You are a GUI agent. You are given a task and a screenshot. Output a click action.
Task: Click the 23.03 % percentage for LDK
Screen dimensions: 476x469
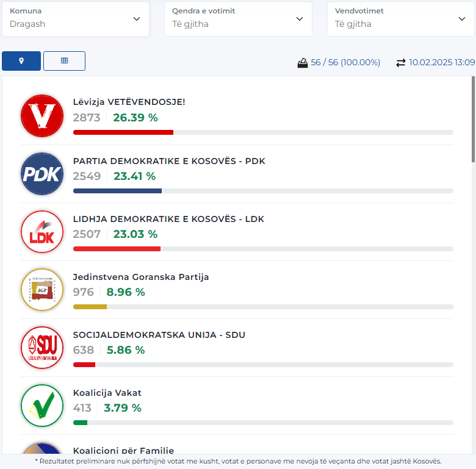point(135,234)
